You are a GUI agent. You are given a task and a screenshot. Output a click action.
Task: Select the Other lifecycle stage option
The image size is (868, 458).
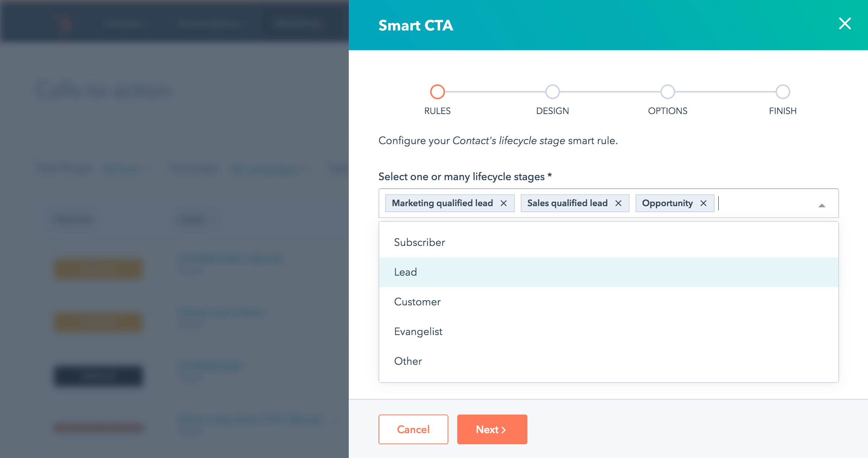[407, 360]
